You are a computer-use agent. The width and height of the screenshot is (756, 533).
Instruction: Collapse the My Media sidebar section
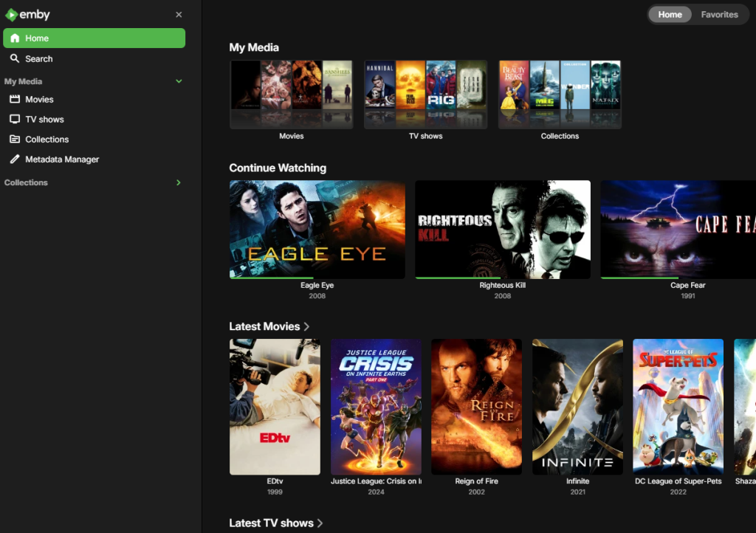tap(179, 81)
